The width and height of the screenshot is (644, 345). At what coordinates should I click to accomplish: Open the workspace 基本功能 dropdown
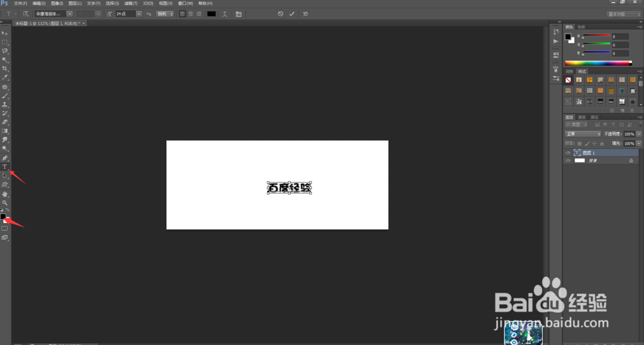[x=623, y=14]
